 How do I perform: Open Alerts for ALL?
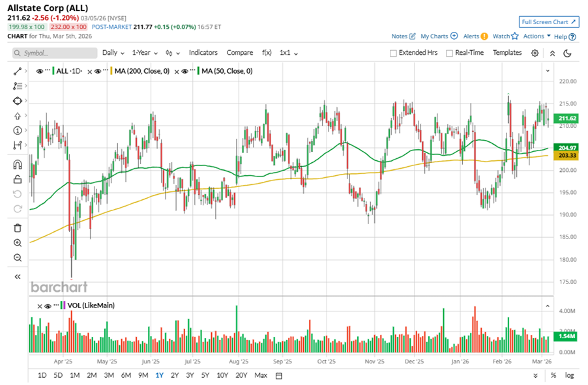point(475,36)
